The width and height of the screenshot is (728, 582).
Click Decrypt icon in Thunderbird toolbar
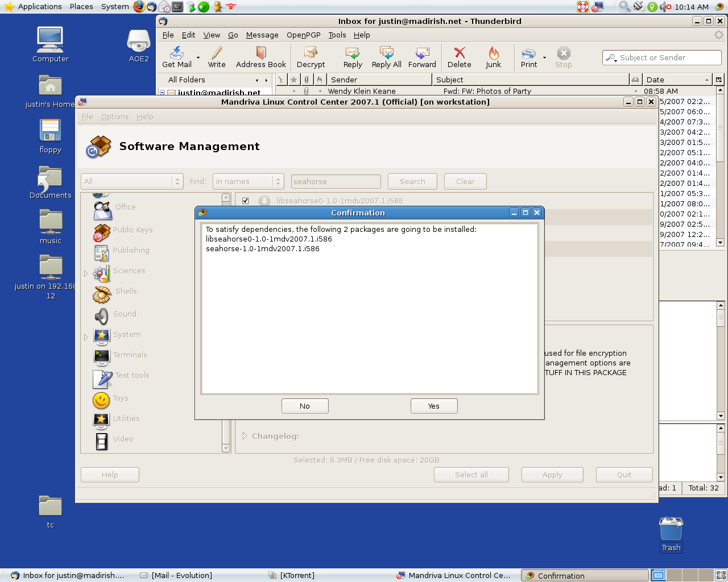[311, 57]
